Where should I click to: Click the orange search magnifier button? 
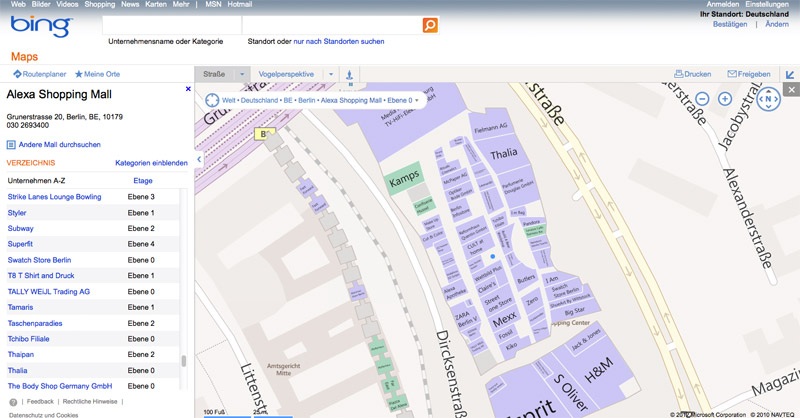[x=429, y=25]
